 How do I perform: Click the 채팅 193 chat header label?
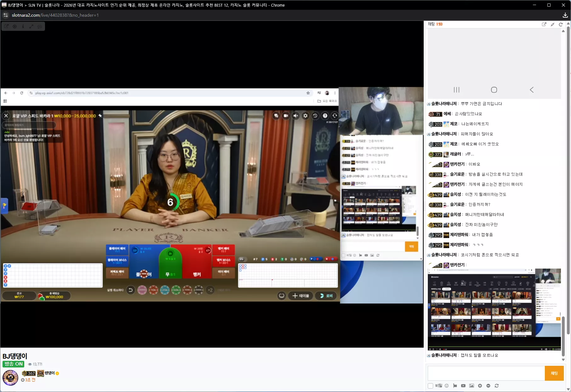435,24
